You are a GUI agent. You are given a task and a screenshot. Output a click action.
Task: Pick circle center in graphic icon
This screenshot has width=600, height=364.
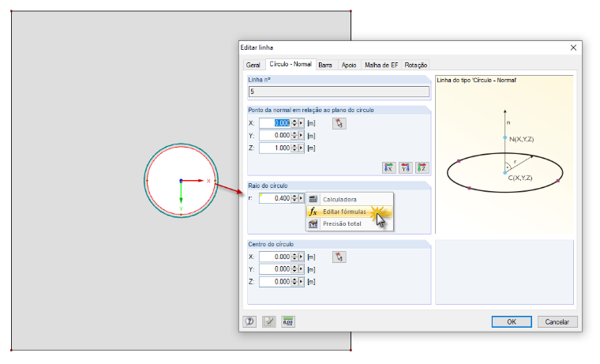[x=339, y=257]
